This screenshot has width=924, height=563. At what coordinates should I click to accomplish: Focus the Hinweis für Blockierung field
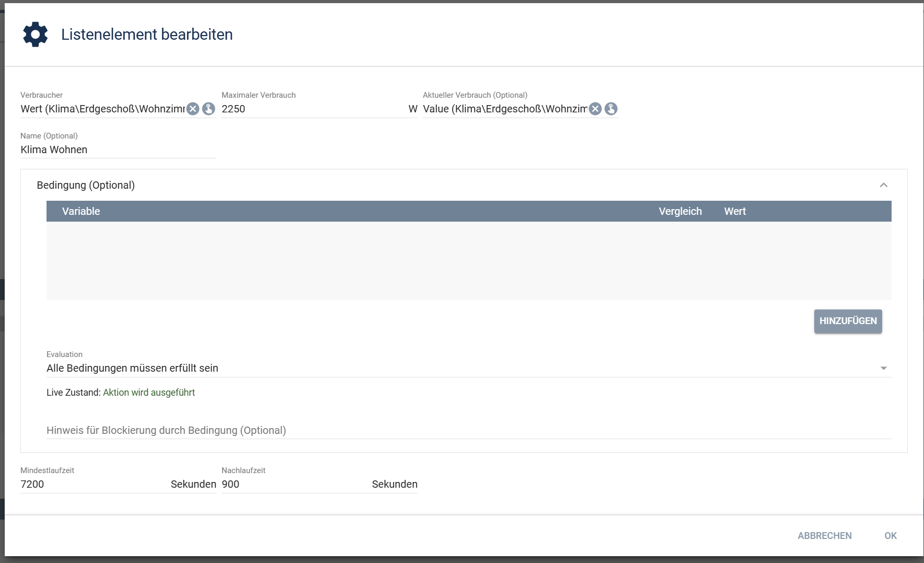coord(468,430)
